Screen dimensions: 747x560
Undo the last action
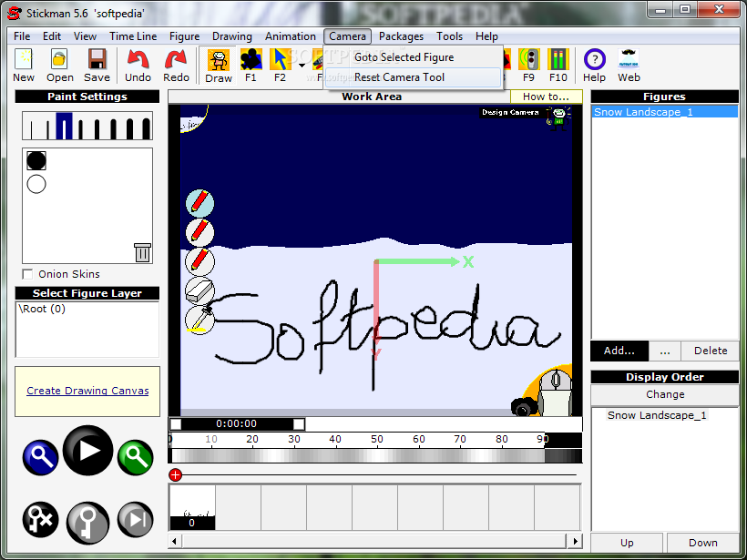pos(138,66)
